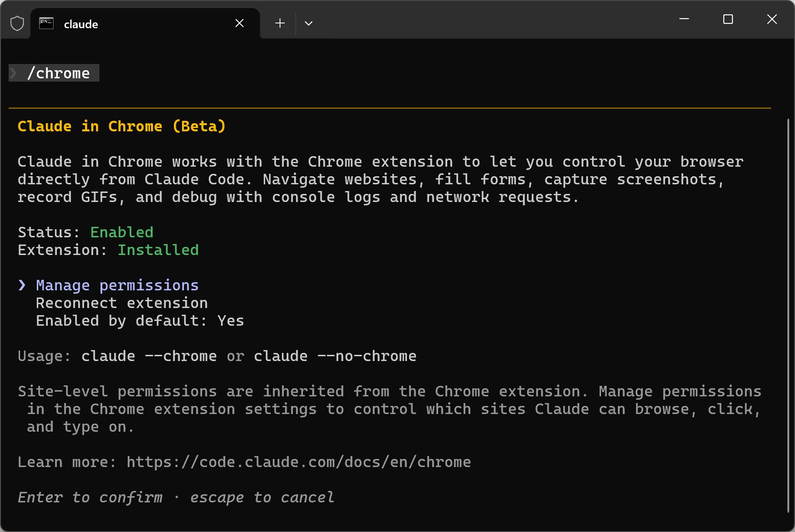Click the green Installed extension status
The image size is (795, 532).
[x=158, y=250]
